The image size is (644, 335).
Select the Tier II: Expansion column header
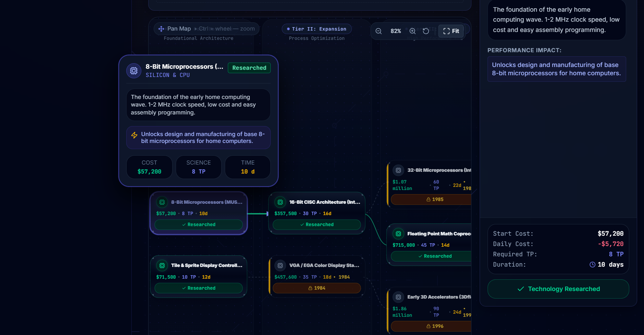point(317,29)
